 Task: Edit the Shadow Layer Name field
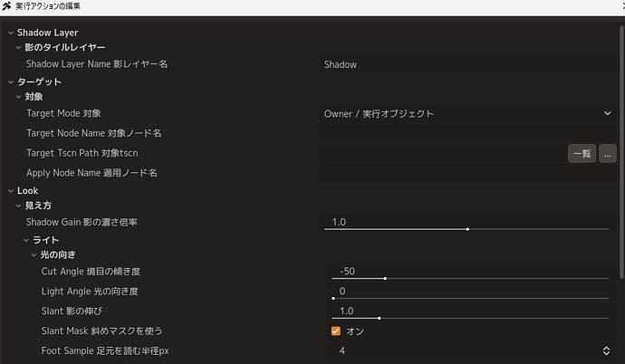pyautogui.click(x=468, y=64)
